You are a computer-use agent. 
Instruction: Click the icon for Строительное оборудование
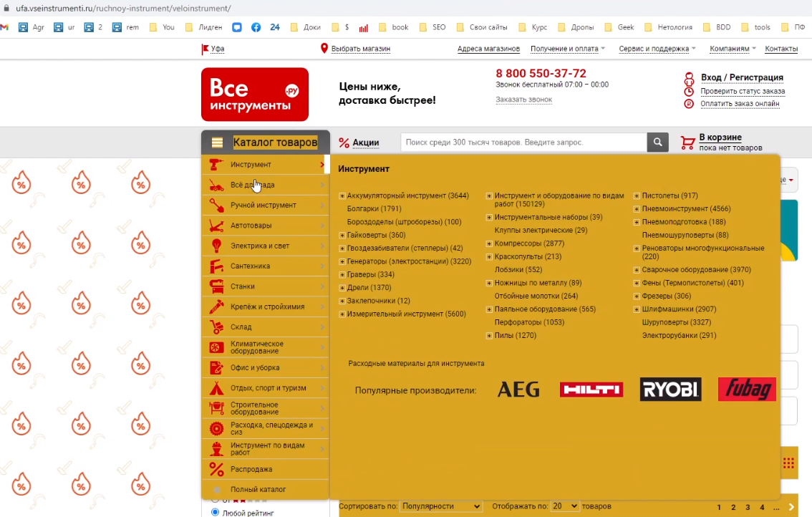click(x=216, y=408)
